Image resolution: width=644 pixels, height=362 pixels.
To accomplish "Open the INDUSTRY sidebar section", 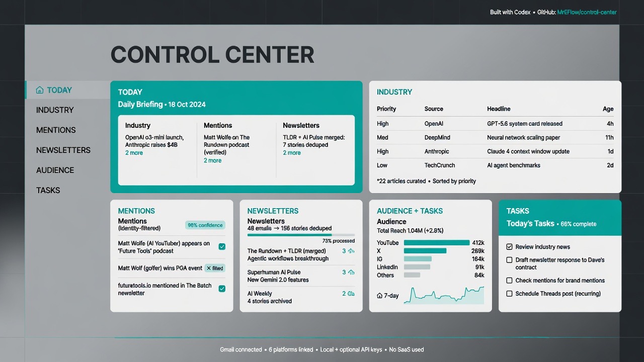I will pyautogui.click(x=55, y=110).
